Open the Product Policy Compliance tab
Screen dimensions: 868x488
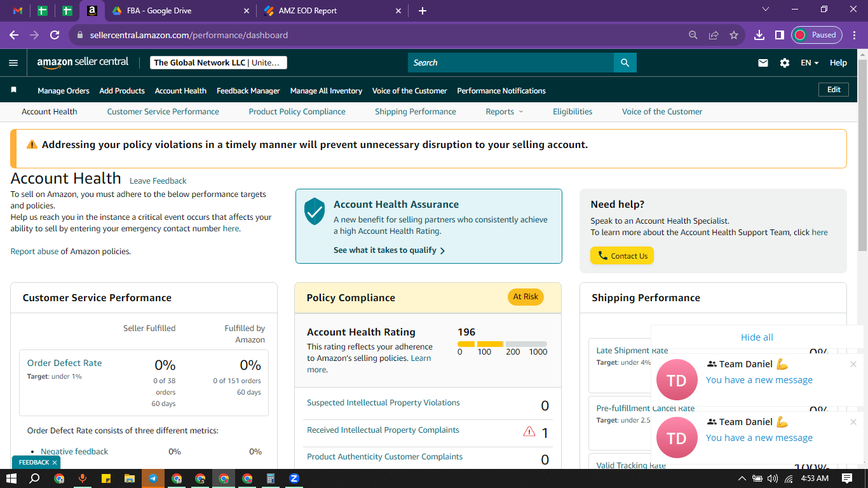click(x=297, y=111)
